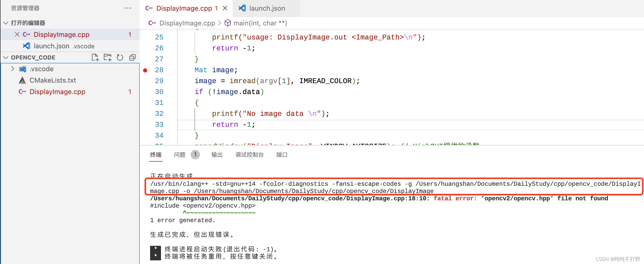Click the .vscode folder icon
The image size is (644, 264).
(x=23, y=69)
